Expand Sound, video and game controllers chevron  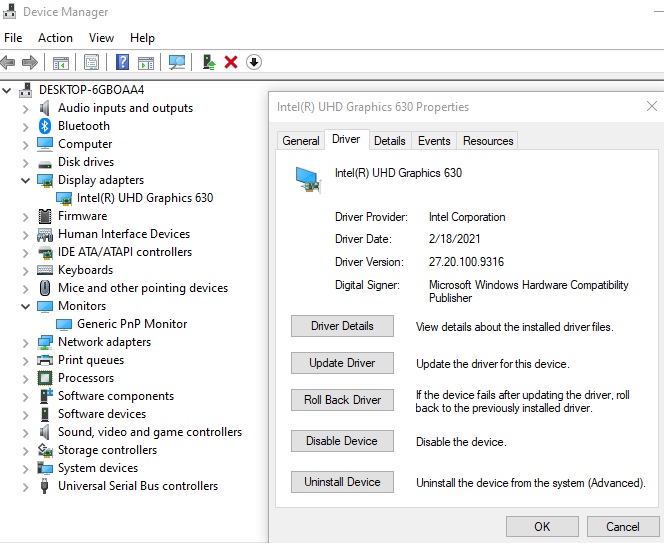tap(25, 432)
